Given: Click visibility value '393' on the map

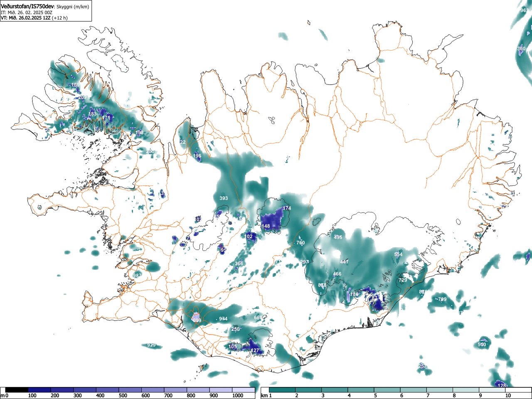Looking at the screenshot, I should point(224,198).
